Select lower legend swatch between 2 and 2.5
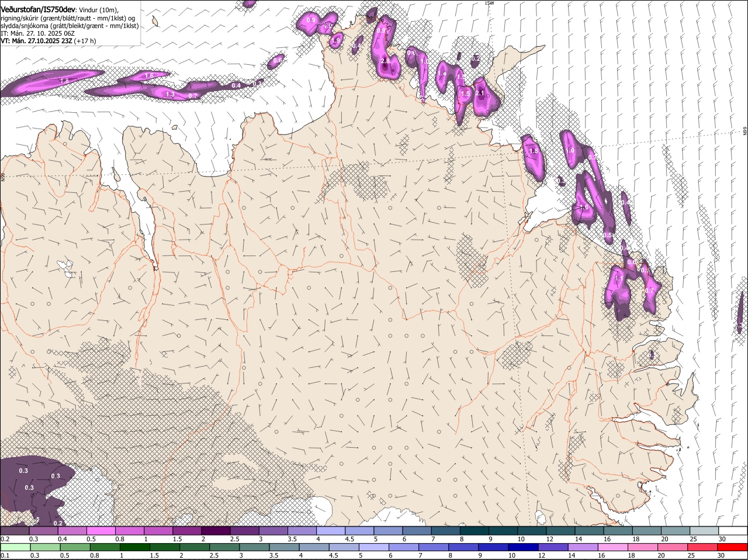The height and width of the screenshot is (560, 748). (194, 547)
